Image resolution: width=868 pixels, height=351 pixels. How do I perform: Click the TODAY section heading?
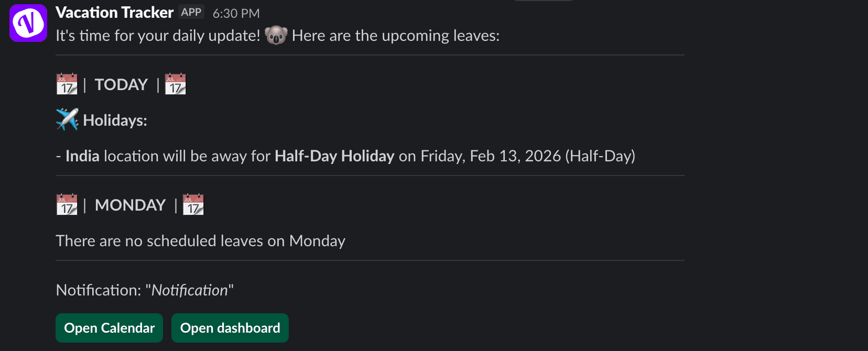click(x=121, y=84)
